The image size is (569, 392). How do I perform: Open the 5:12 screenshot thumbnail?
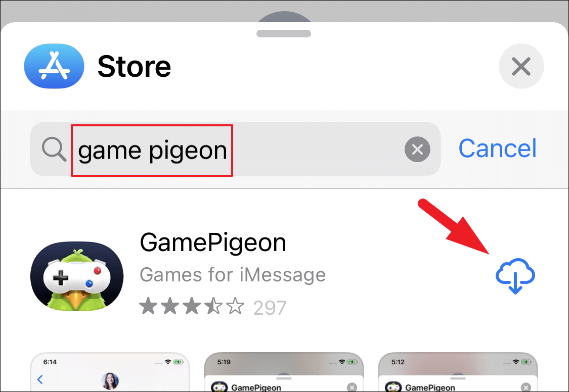pyautogui.click(x=458, y=372)
